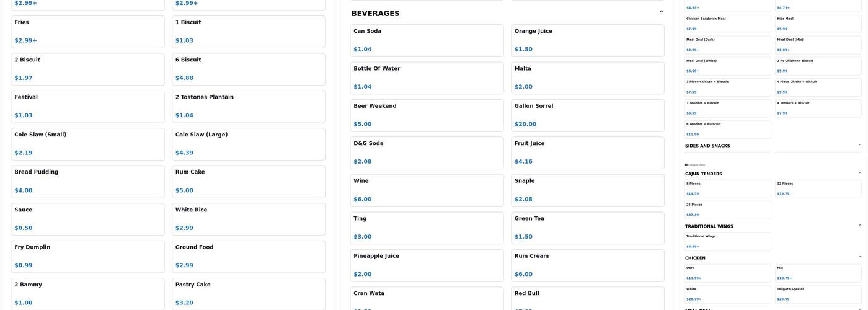868x310 pixels.
Task: Choose the Kids Meal option
Action: click(818, 24)
